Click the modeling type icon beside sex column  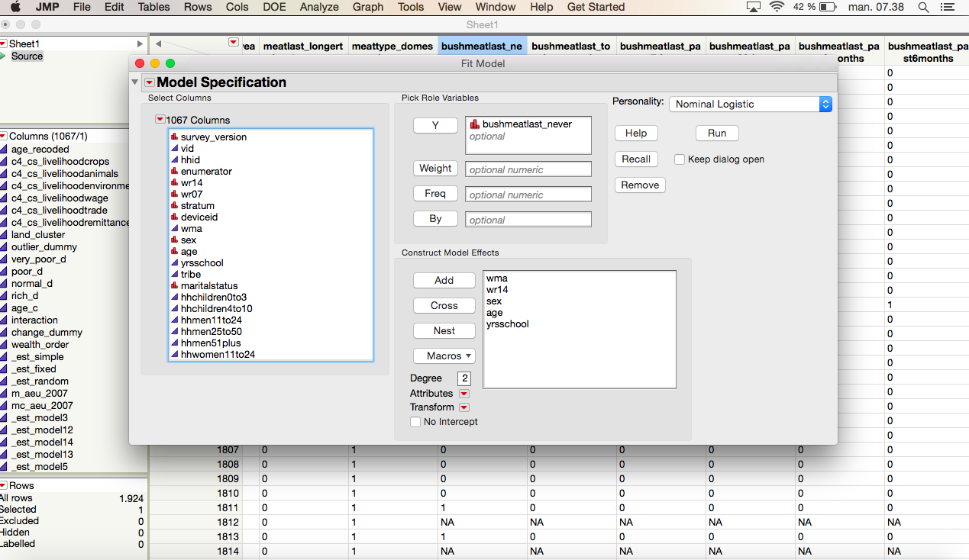point(174,240)
